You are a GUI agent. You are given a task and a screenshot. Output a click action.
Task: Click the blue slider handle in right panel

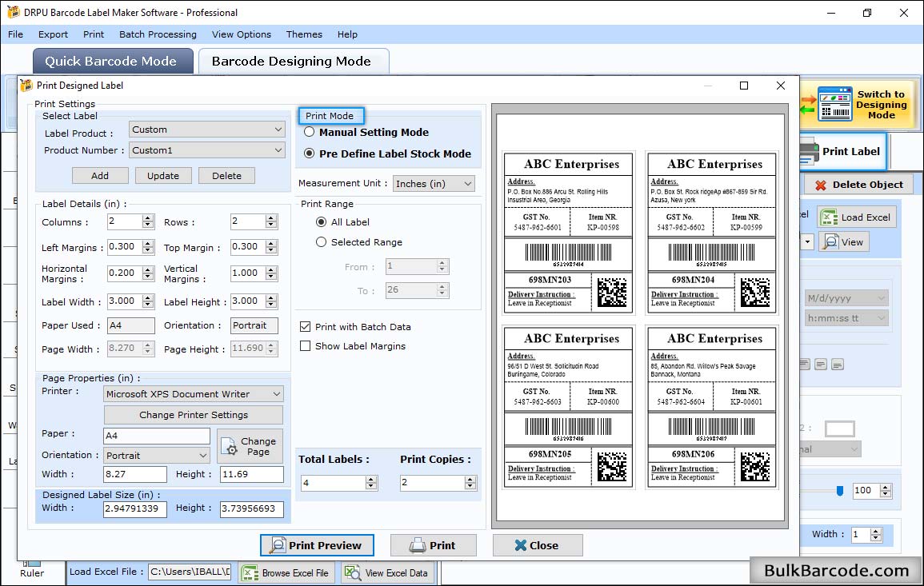pos(840,491)
